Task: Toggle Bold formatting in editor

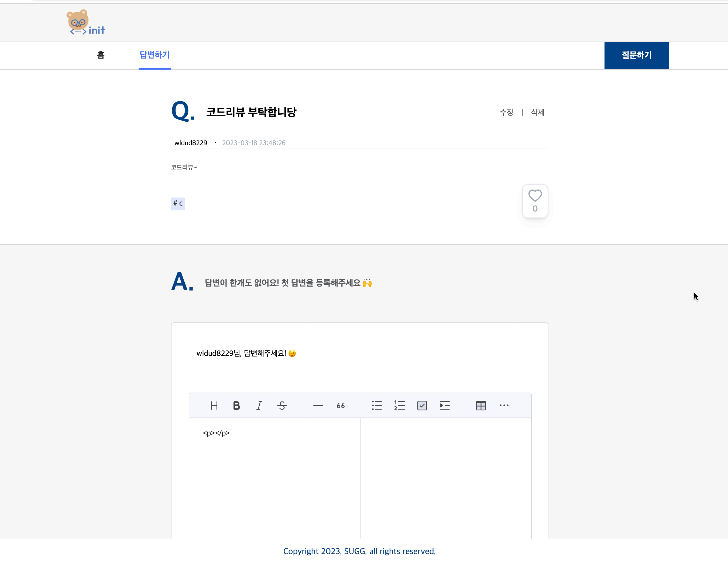Action: 237,406
